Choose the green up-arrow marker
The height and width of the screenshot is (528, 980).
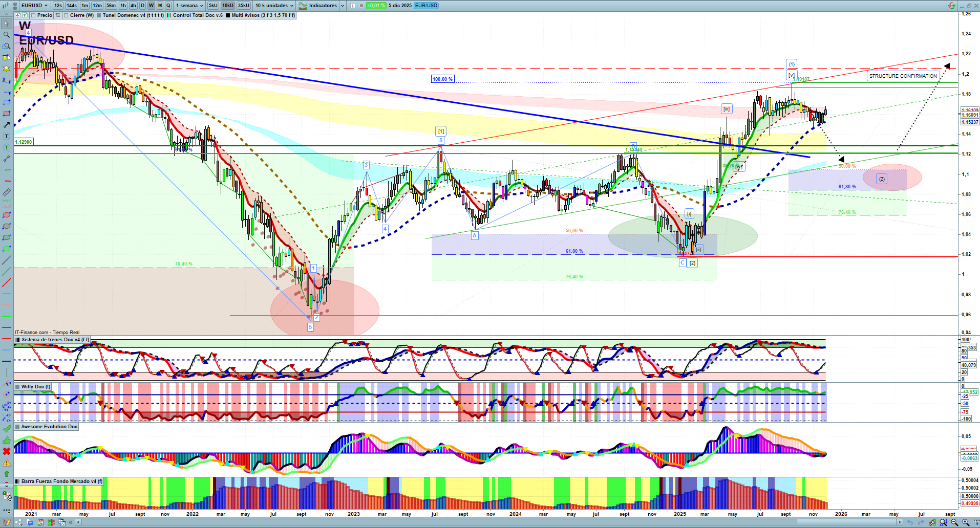pyautogui.click(x=7, y=474)
